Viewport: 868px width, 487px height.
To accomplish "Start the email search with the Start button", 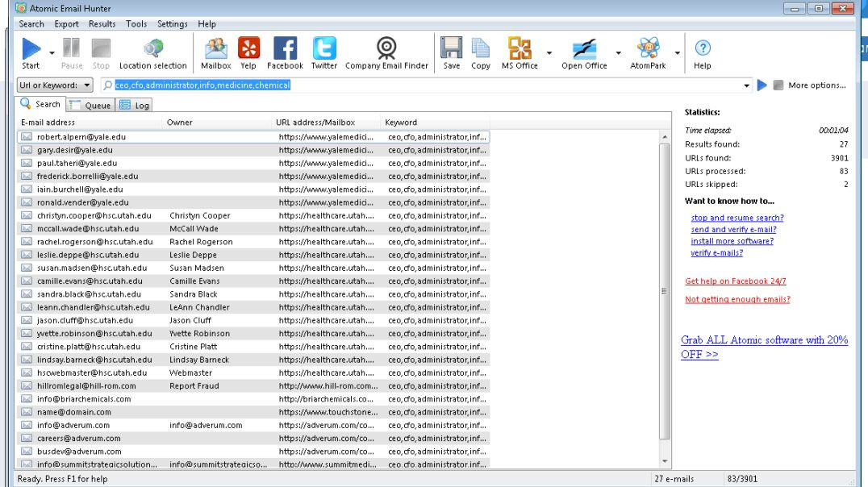I will (31, 53).
